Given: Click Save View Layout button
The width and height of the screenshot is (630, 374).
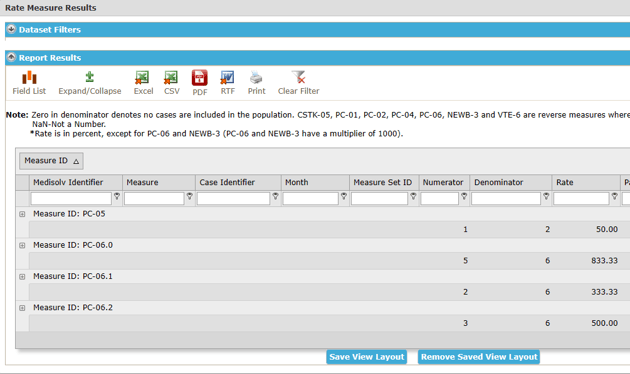Looking at the screenshot, I should pos(366,357).
